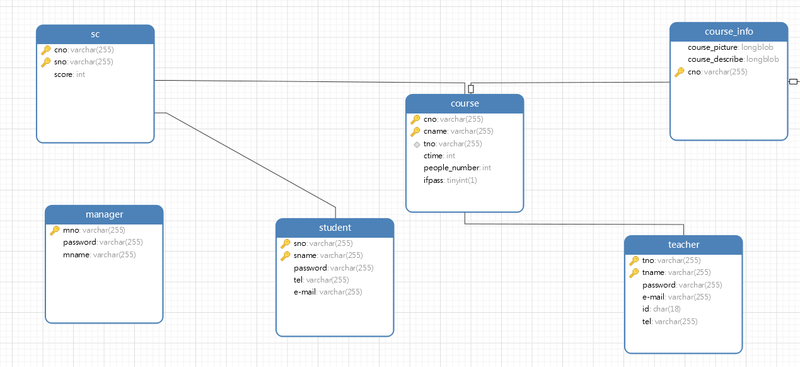The image size is (800, 367).
Task: Click the ifpass column row
Action: (465, 181)
